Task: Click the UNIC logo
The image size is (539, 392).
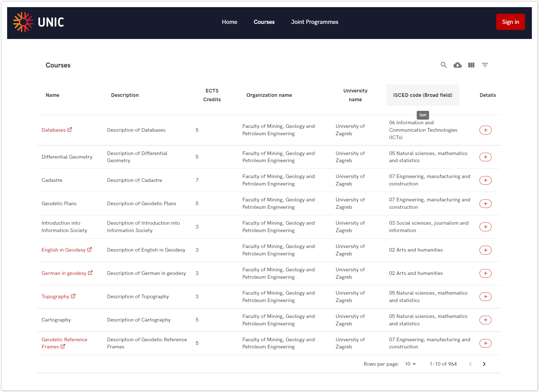Action: point(39,22)
